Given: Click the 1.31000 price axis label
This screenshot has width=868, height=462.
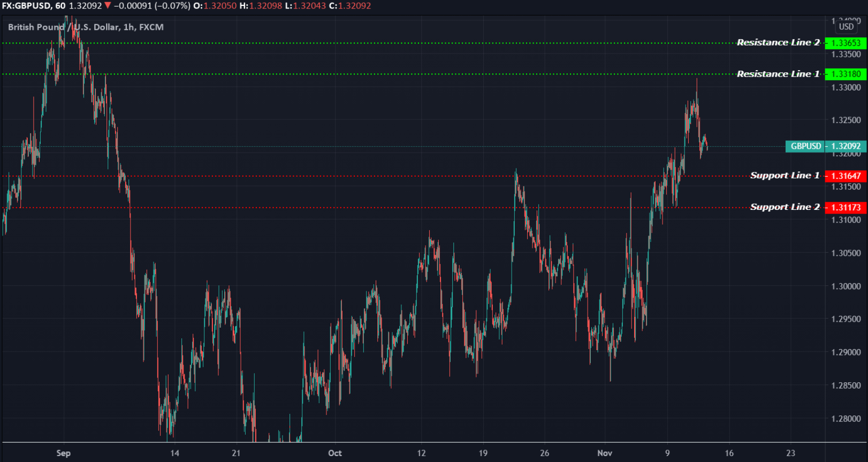Looking at the screenshot, I should pos(846,220).
